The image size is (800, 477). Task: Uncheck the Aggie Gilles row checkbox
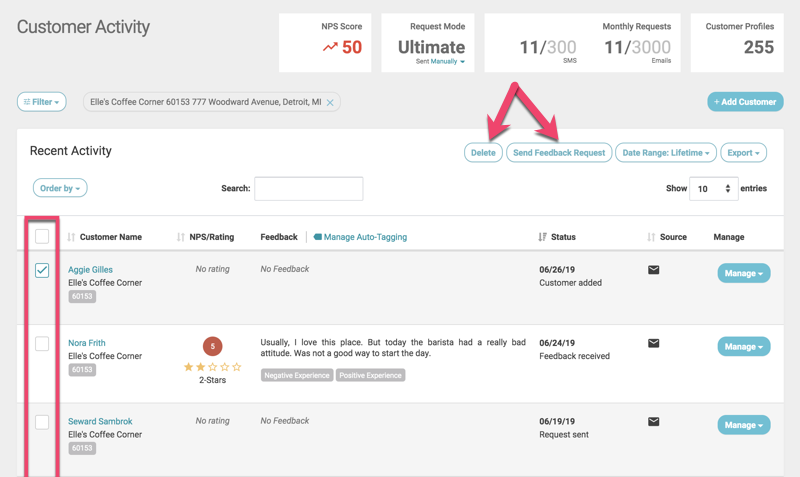click(x=42, y=270)
